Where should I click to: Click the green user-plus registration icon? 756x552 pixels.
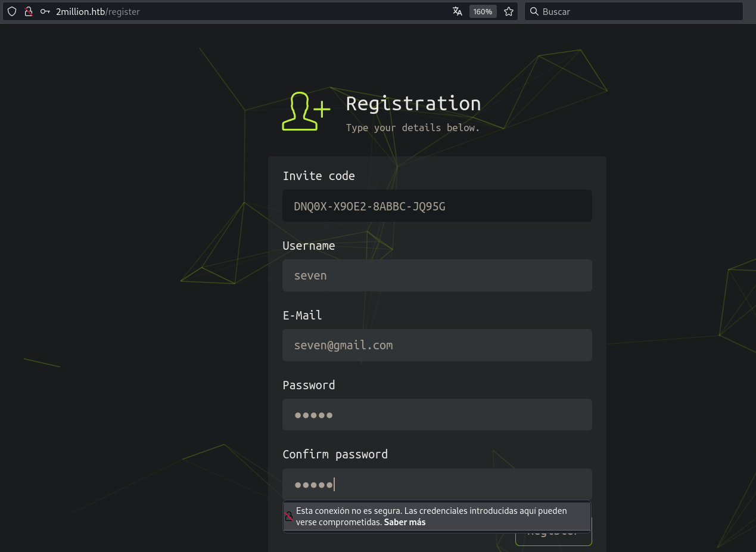click(305, 111)
